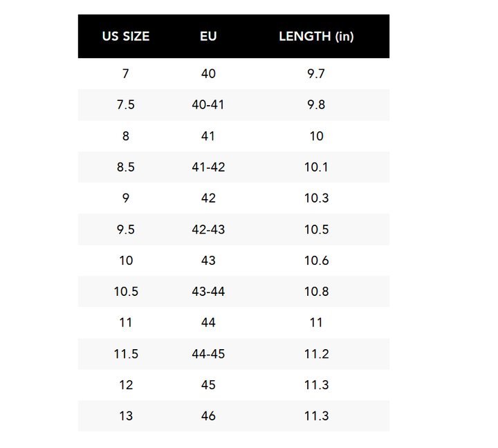Select US size 10.5 cell
498x448 pixels.
pyautogui.click(x=126, y=292)
